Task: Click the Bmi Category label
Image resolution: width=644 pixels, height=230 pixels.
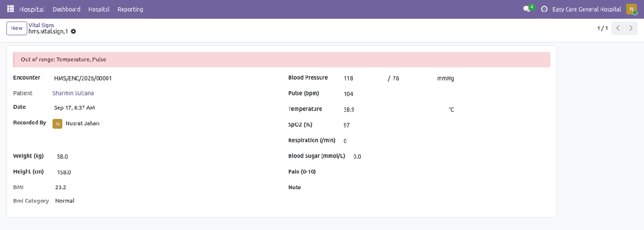Action: 31,201
